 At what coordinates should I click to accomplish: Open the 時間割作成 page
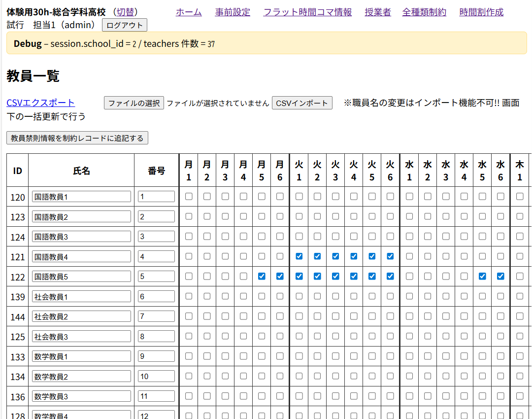pos(481,12)
